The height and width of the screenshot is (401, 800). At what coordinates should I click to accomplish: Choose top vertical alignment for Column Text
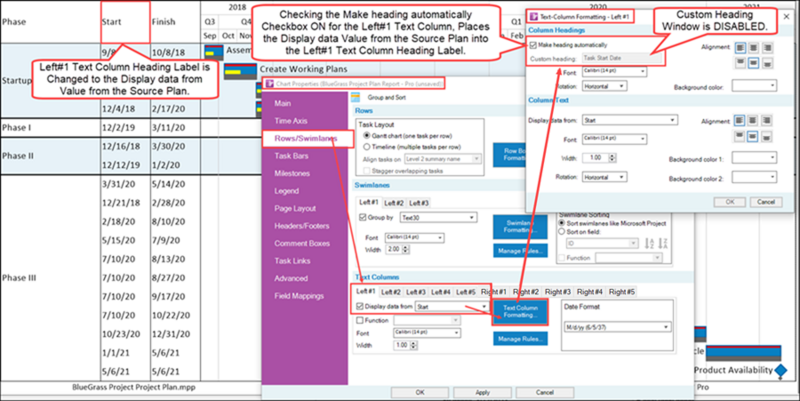tap(739, 136)
